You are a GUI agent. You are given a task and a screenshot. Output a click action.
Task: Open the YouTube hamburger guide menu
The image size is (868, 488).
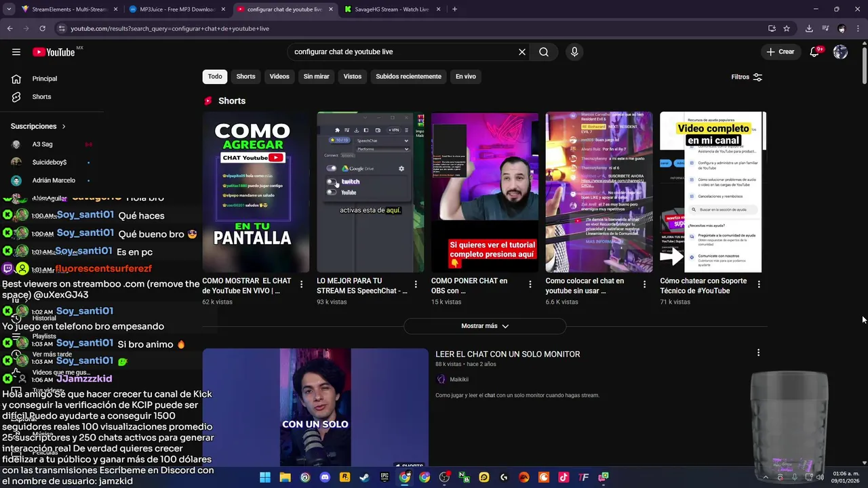pyautogui.click(x=16, y=52)
